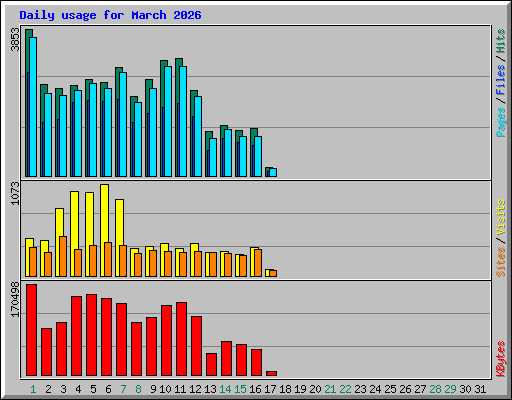Click day 1 on the x-axis
Viewport: 512px width, 400px height.
pyautogui.click(x=33, y=389)
